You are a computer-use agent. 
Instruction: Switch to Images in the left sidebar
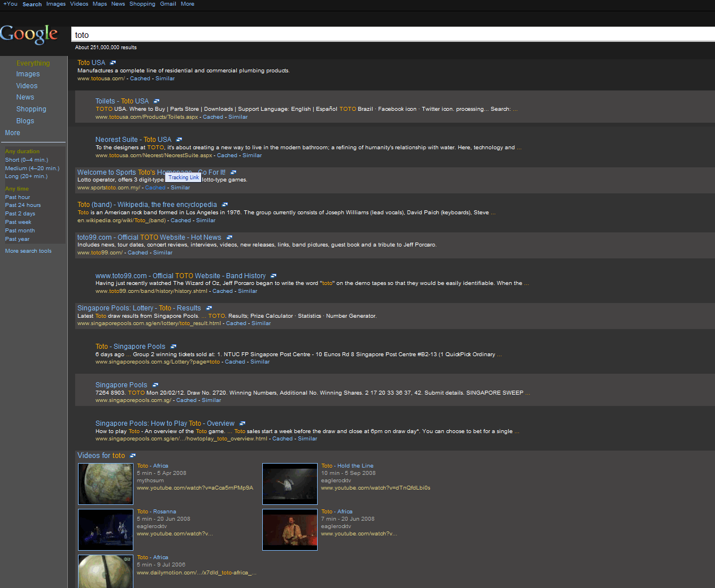[28, 74]
